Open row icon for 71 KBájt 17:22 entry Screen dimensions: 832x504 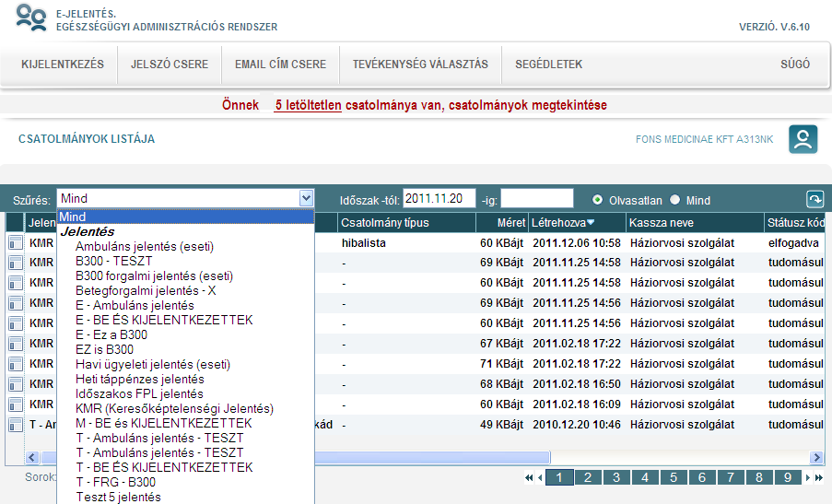pos(16,364)
